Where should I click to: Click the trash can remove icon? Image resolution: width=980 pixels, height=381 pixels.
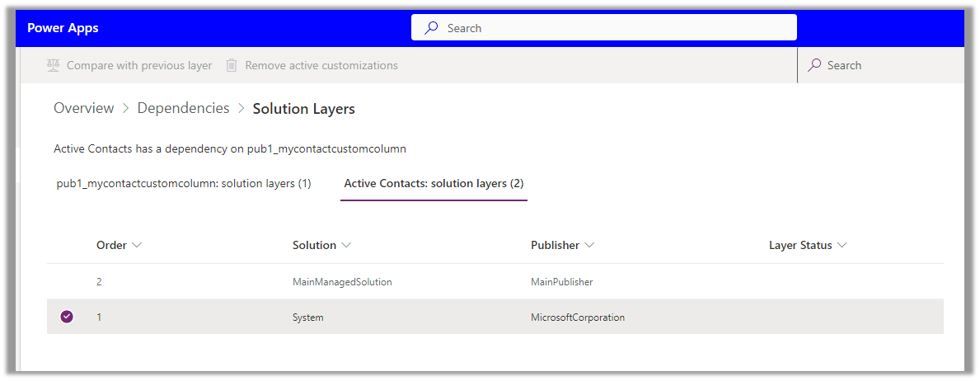[x=232, y=65]
